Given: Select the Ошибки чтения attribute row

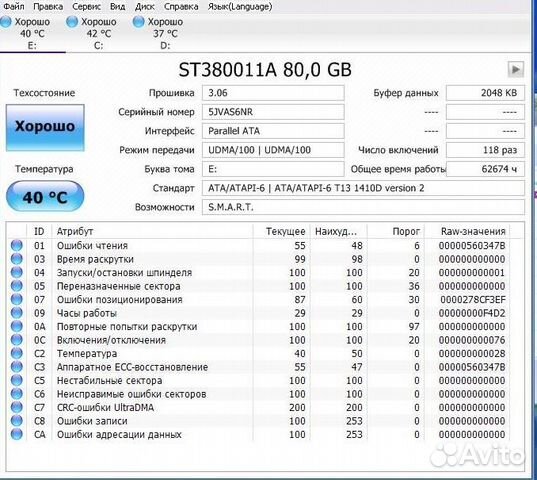Looking at the screenshot, I should (259, 245).
